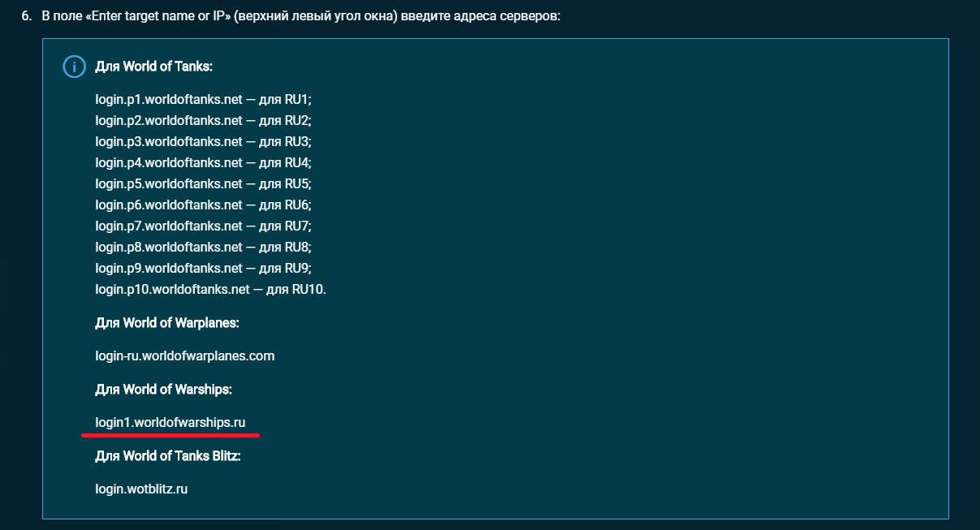Click step 6 instruction text line
The height and width of the screenshot is (530, 980).
pos(291,16)
